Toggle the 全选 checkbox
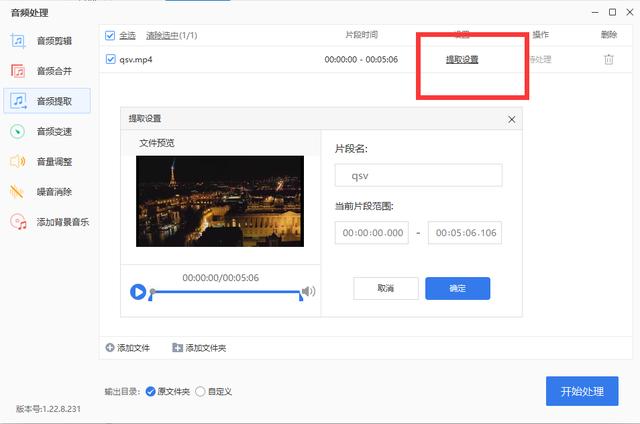Viewport: 640px width, 424px height. coord(110,36)
